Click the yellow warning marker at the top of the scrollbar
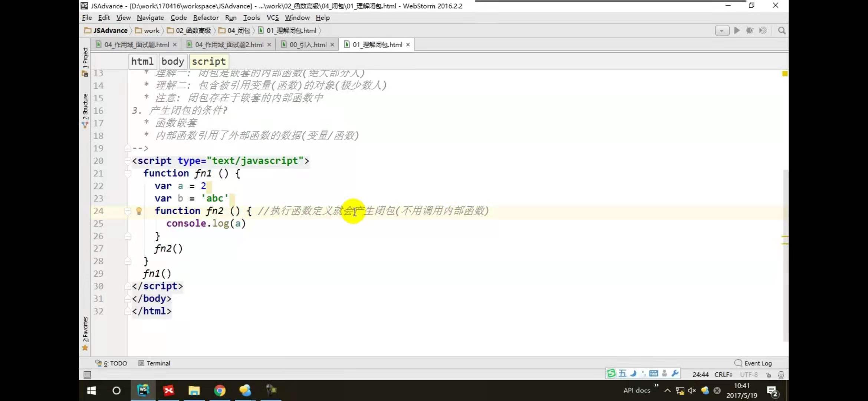 [x=785, y=74]
